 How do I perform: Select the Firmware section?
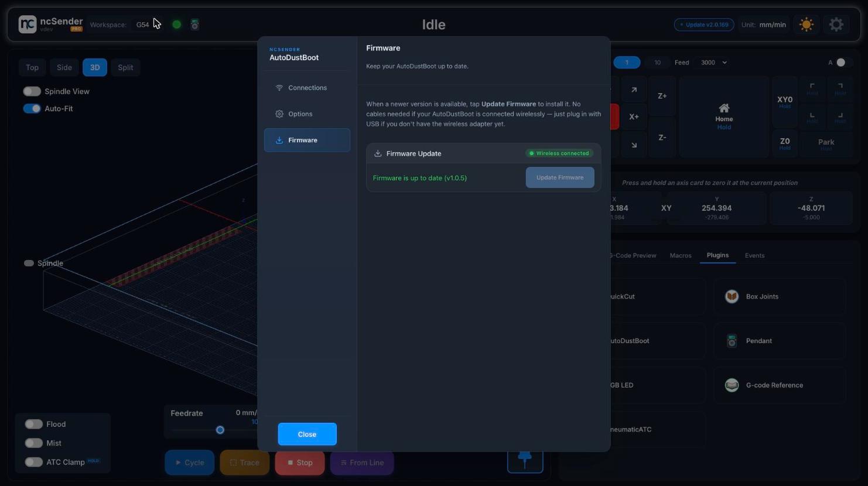(x=307, y=140)
